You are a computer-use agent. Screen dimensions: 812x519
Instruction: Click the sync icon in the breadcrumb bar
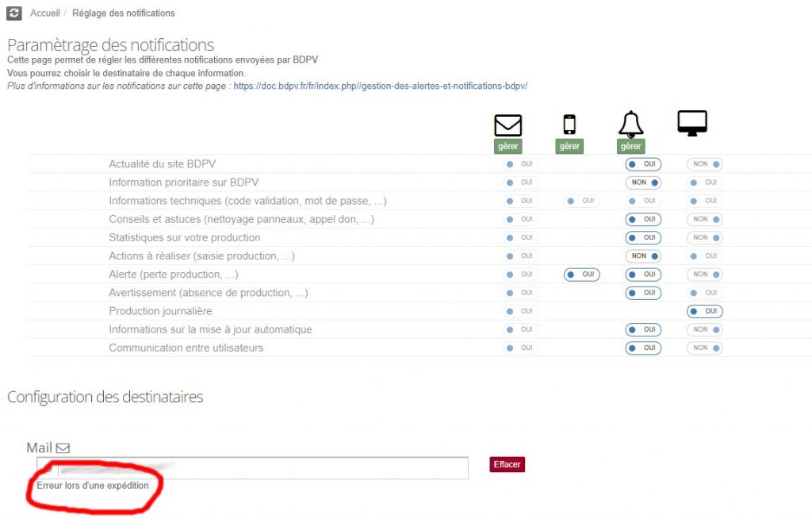(x=13, y=13)
